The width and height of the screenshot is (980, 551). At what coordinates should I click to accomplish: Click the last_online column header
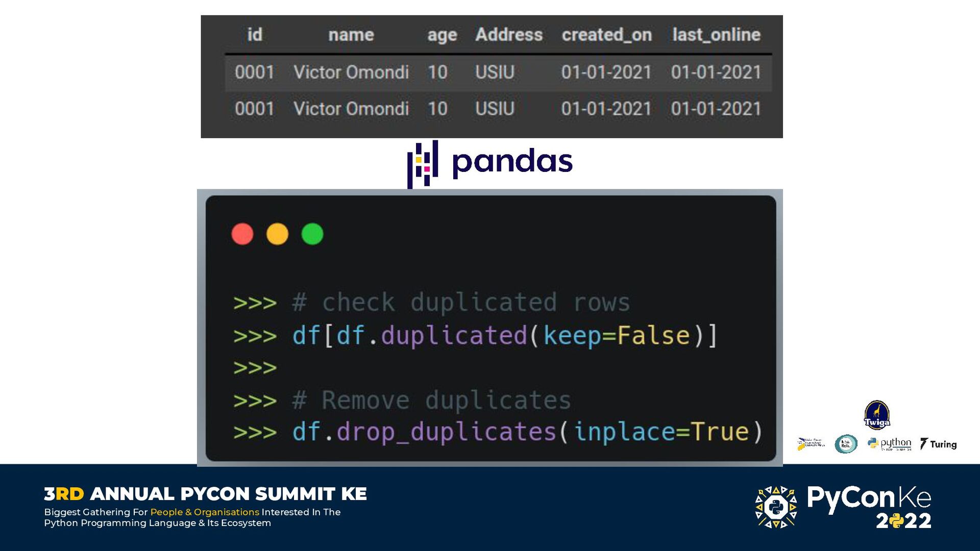[716, 35]
